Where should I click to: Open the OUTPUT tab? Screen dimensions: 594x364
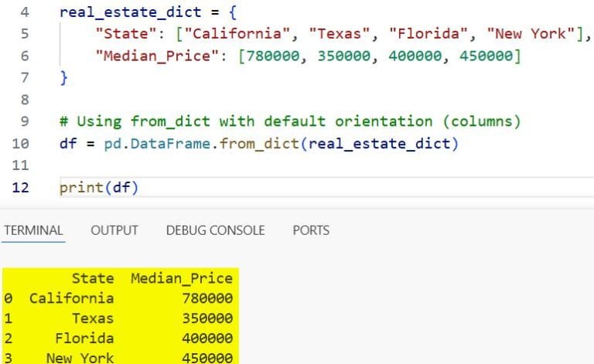pyautogui.click(x=114, y=230)
